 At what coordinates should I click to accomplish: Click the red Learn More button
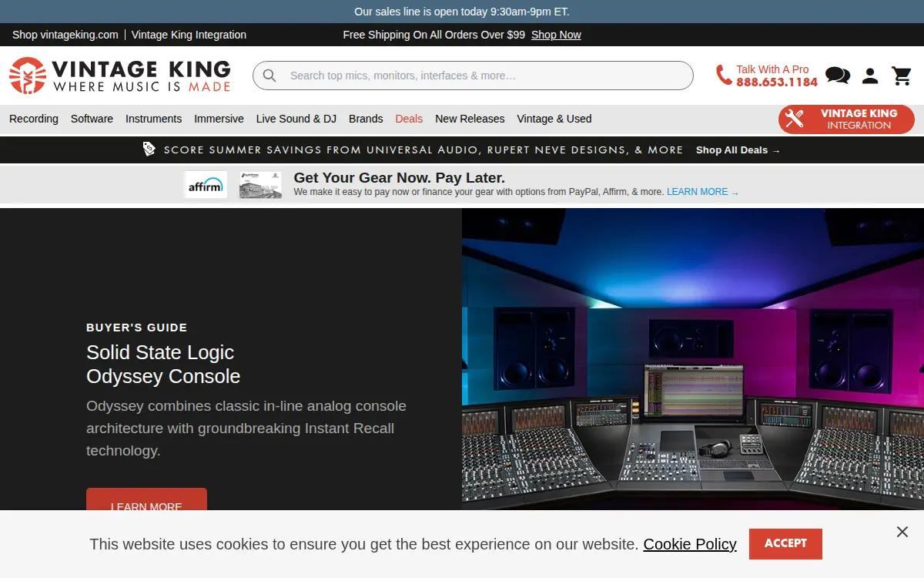pos(146,499)
